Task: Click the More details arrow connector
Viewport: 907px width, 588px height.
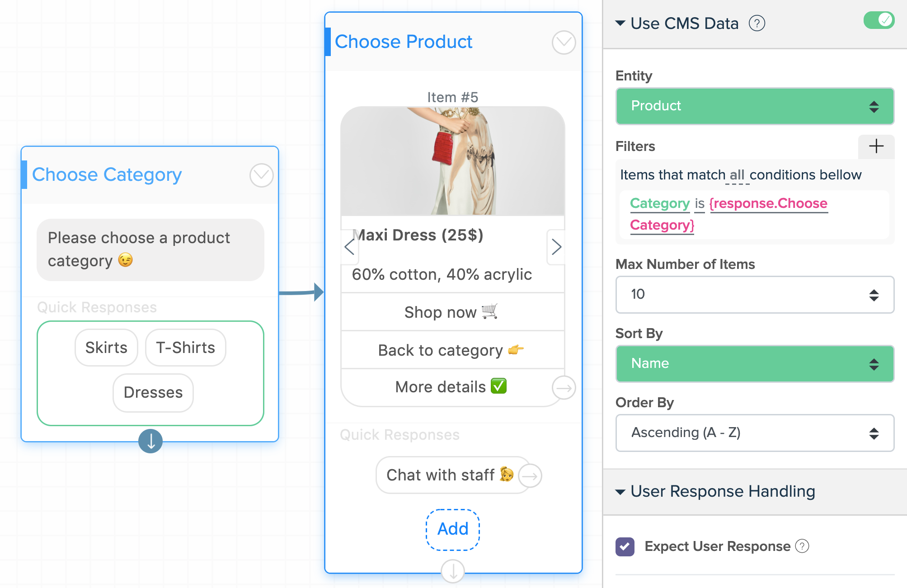Action: click(564, 388)
